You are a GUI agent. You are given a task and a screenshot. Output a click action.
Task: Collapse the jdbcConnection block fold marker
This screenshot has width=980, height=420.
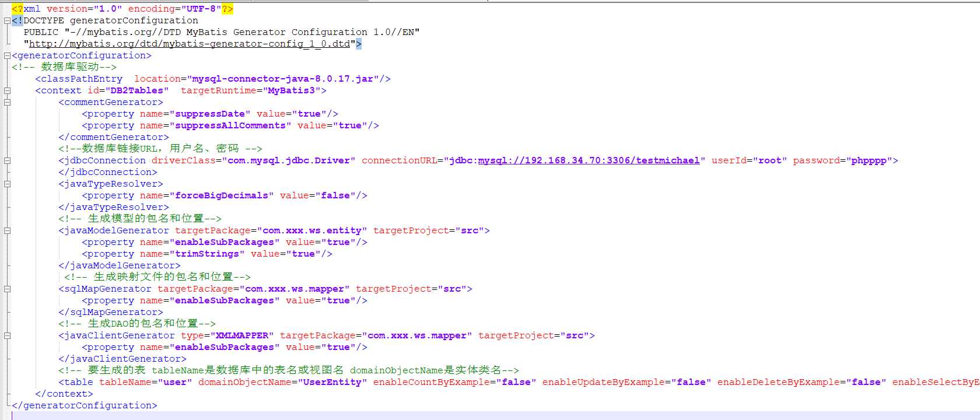[7, 160]
